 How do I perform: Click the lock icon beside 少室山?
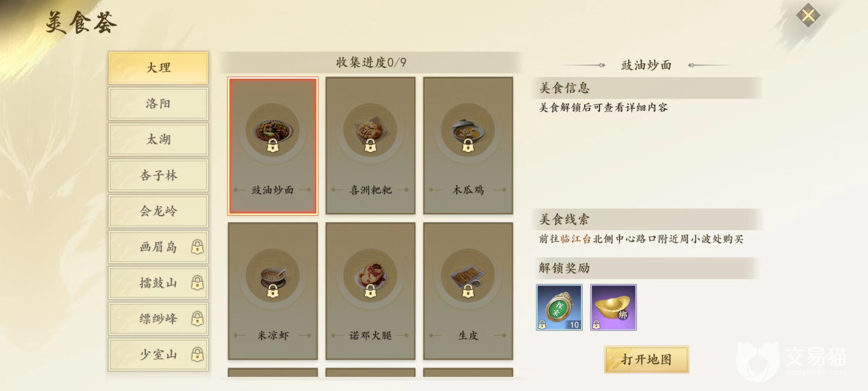click(197, 354)
